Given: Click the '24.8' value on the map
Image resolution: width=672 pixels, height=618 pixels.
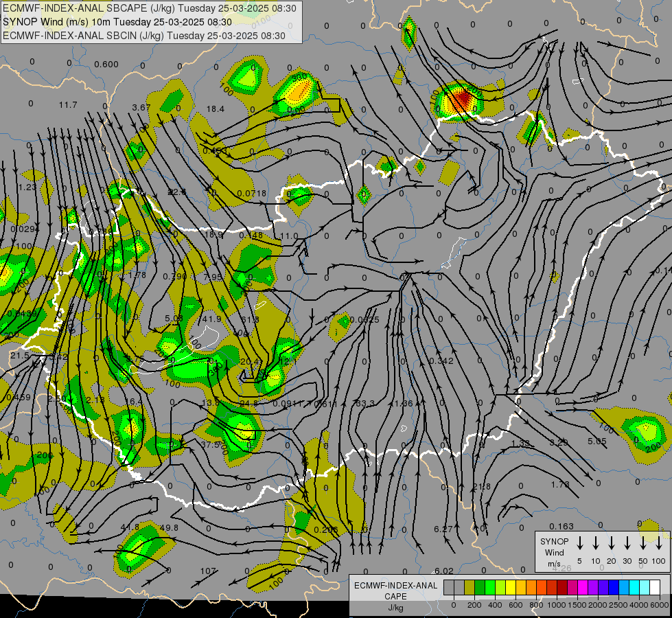Looking at the screenshot, I should (249, 403).
